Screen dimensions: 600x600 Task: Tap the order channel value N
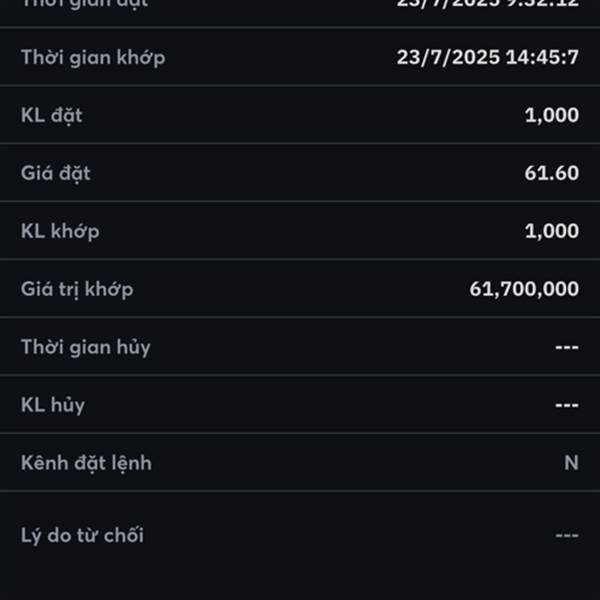click(x=571, y=463)
